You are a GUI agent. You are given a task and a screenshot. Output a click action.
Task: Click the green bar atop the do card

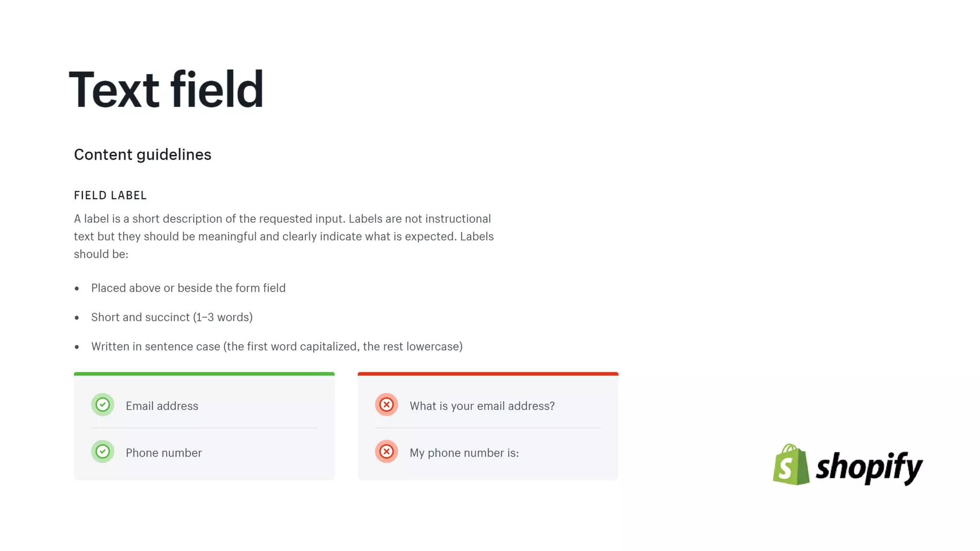204,374
